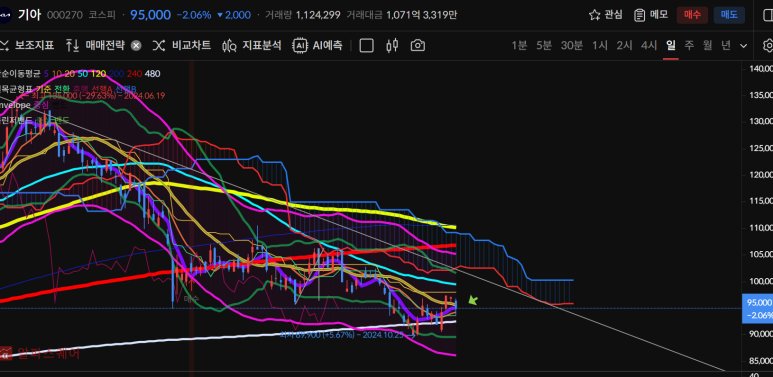Toggle the 10-day moving average legend
Image resolution: width=773 pixels, height=377 pixels.
tap(57, 74)
